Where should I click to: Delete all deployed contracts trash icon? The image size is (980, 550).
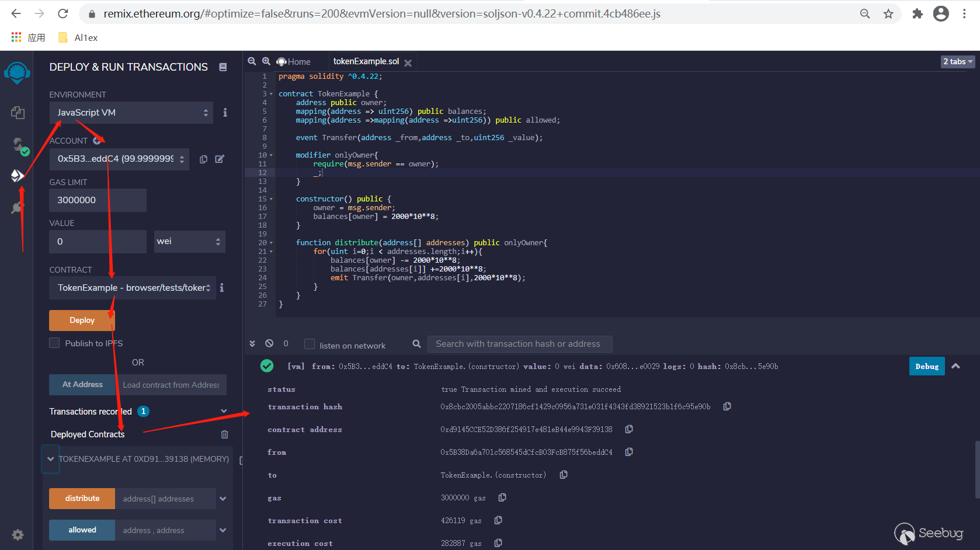tap(225, 434)
